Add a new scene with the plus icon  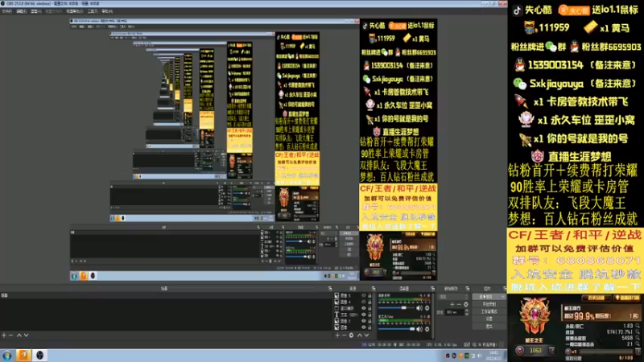4,335
